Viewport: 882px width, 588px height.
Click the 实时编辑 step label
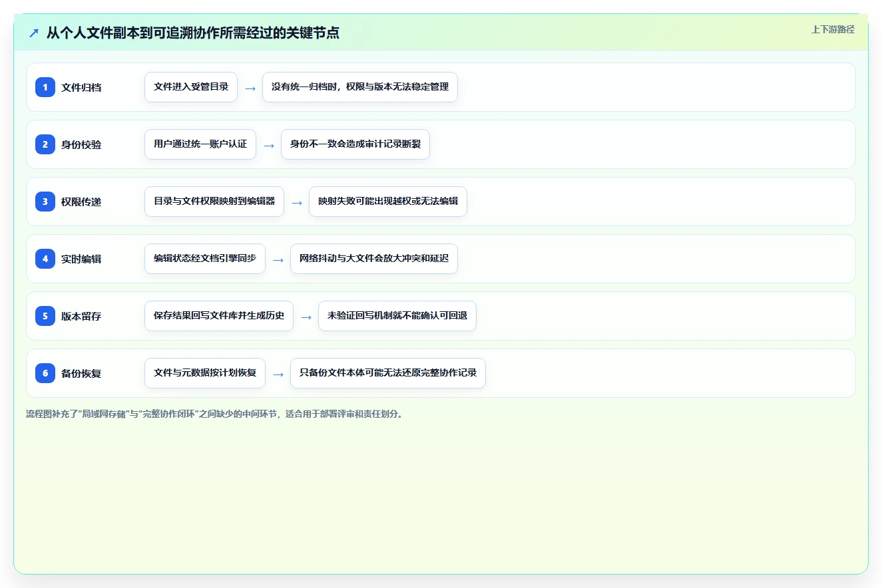[81, 259]
